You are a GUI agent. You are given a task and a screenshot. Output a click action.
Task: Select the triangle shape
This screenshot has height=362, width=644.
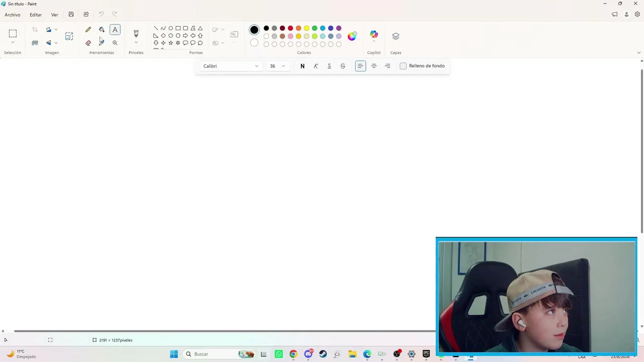[200, 28]
